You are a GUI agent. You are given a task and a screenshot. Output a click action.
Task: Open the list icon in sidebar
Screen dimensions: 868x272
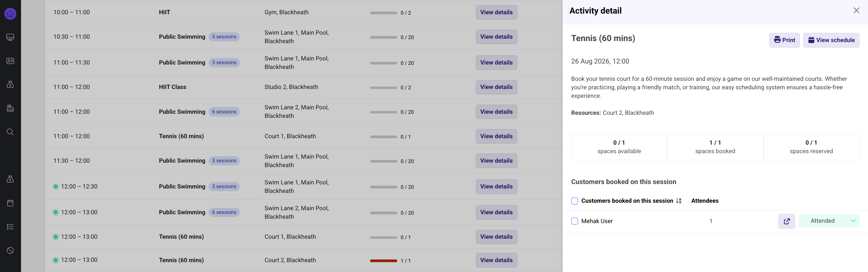click(x=10, y=226)
